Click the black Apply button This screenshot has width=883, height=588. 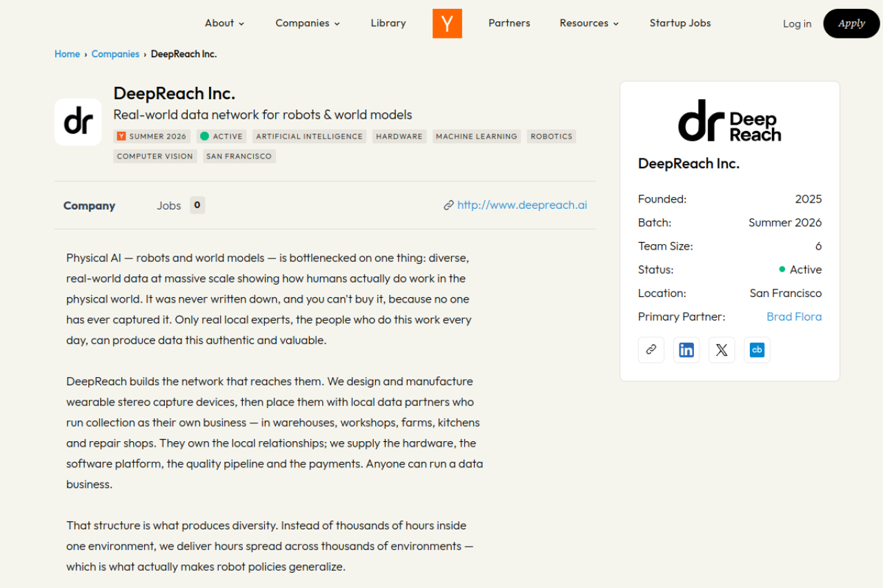coord(851,23)
